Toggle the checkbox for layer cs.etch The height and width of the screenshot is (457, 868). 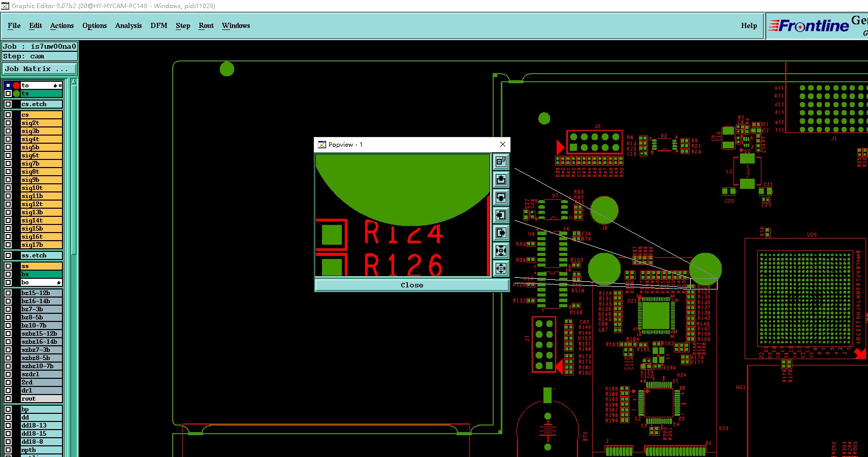(x=8, y=104)
